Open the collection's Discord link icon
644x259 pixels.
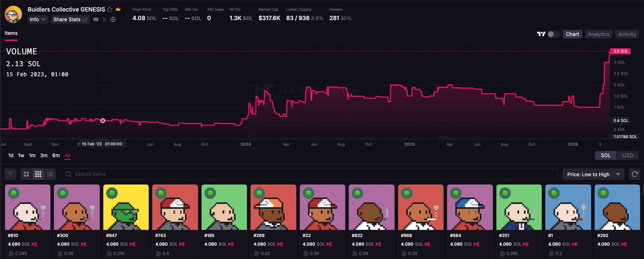(x=95, y=19)
